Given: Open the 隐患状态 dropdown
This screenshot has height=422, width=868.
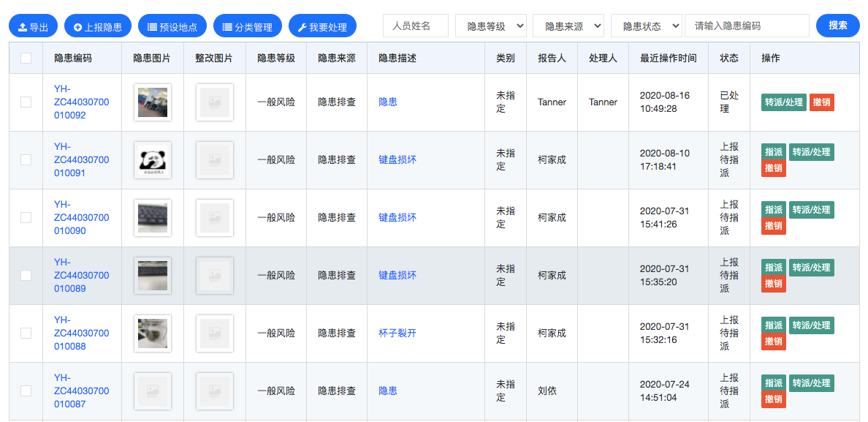Looking at the screenshot, I should coord(647,26).
